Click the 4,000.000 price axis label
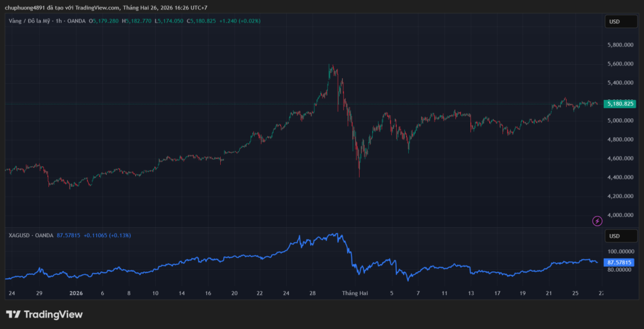 (619, 215)
